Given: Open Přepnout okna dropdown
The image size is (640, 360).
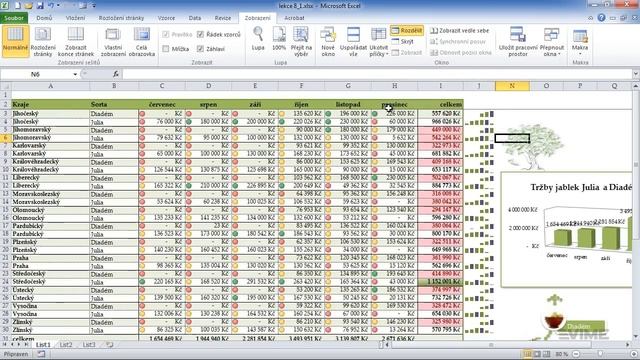Looking at the screenshot, I should (551, 41).
